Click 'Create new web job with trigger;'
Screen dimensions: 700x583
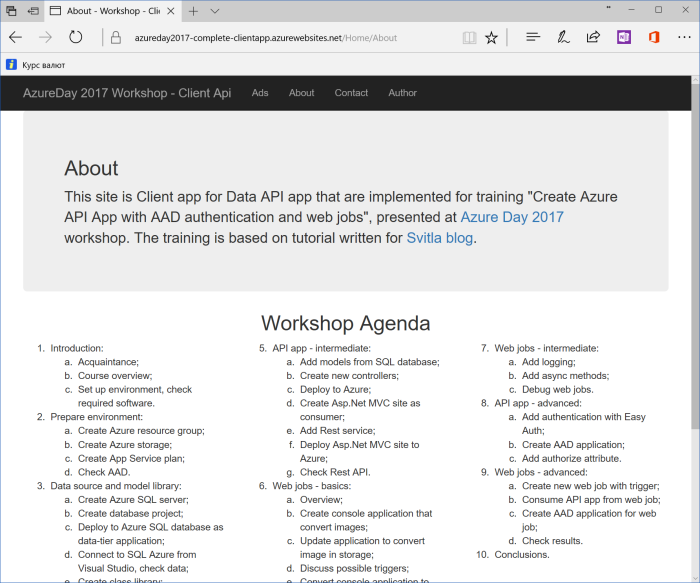tap(591, 486)
